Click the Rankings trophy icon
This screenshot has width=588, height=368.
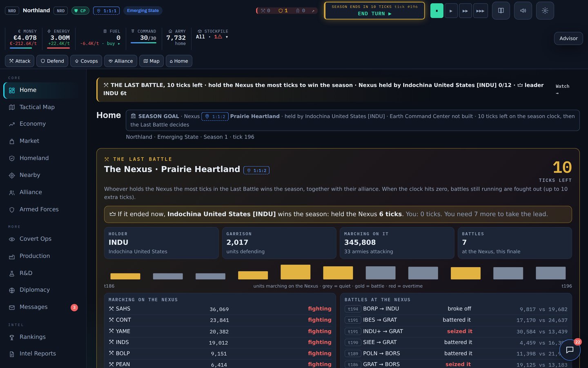click(x=12, y=337)
